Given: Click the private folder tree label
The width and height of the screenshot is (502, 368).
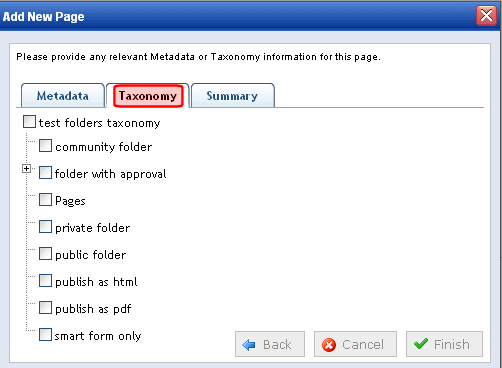Looking at the screenshot, I should (x=93, y=228).
